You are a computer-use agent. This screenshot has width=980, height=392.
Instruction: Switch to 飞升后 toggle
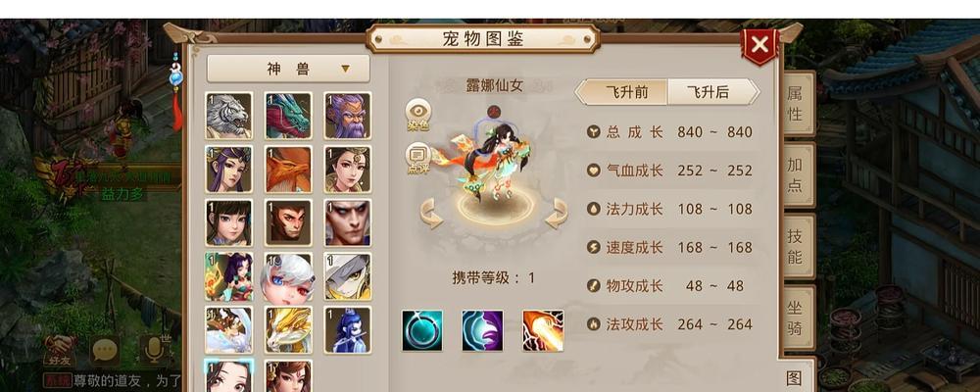point(712,92)
